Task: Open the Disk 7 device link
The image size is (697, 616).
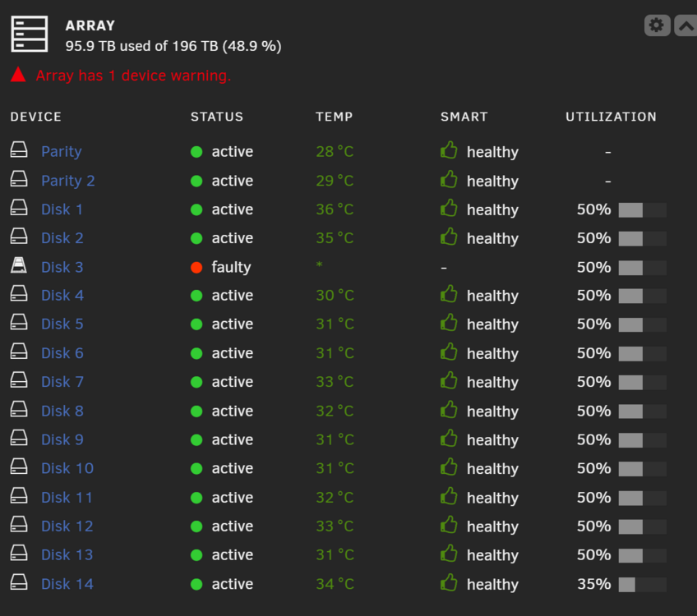Action: point(62,382)
